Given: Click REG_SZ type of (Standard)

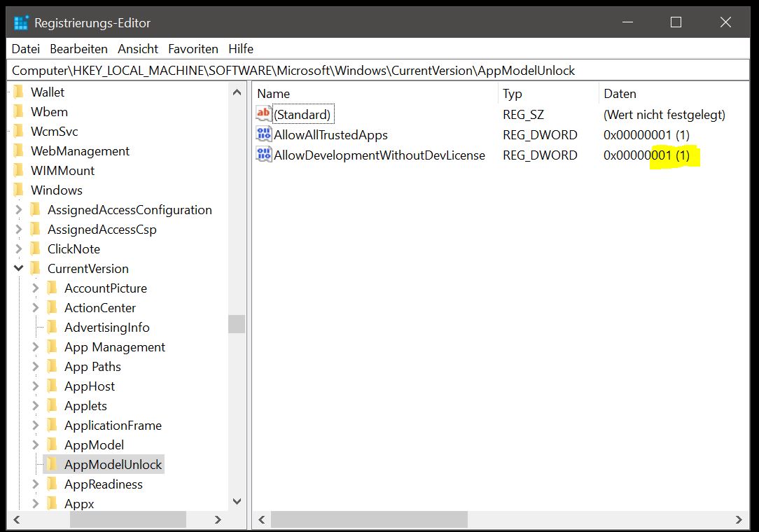Looking at the screenshot, I should tap(523, 115).
